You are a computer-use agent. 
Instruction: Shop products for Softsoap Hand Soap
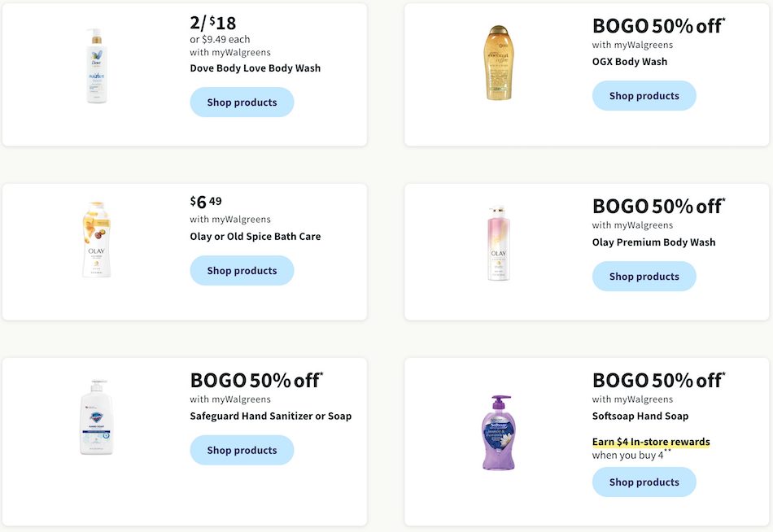click(x=644, y=482)
